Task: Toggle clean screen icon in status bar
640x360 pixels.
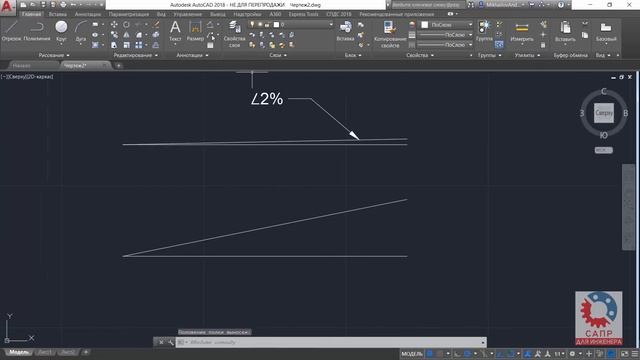Action: [x=624, y=353]
